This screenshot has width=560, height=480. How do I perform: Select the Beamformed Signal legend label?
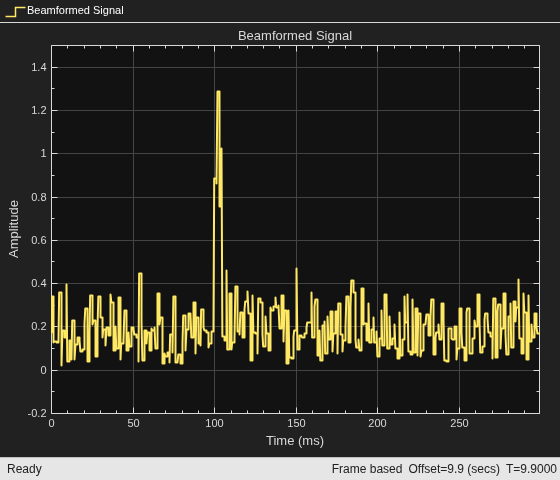[75, 10]
